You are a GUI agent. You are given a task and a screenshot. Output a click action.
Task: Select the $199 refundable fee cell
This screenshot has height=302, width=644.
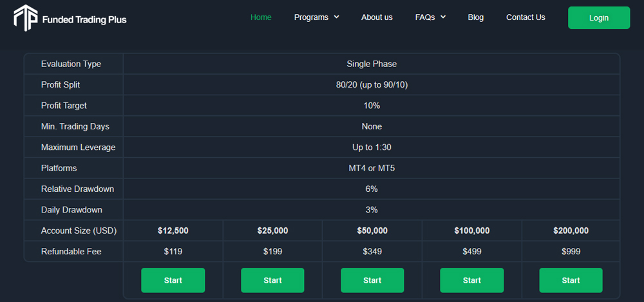(272, 252)
